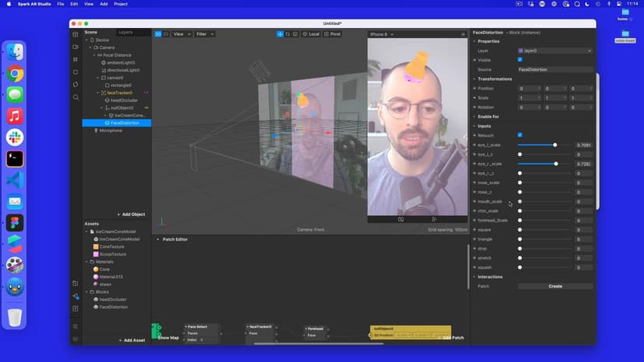Screen dimensions: 644x362
Task: Collapse the Transformations section
Action: point(474,78)
